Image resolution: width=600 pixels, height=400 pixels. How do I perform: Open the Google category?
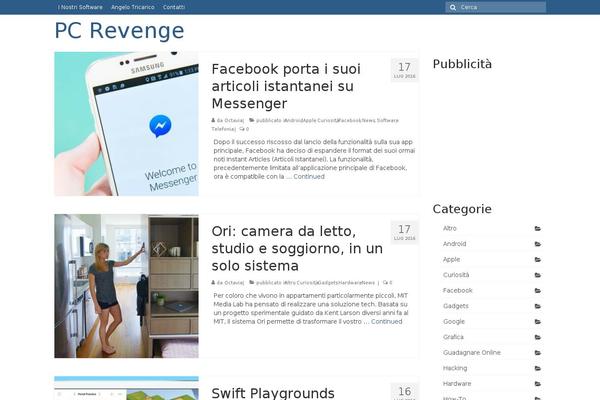454,322
